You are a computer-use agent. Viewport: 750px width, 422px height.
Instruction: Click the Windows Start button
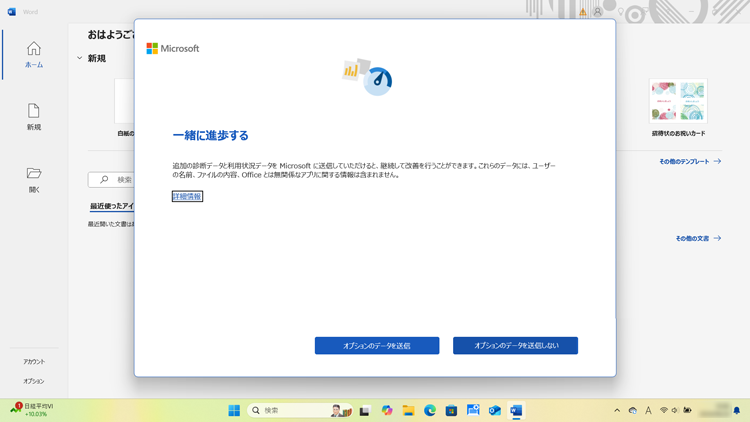(234, 410)
